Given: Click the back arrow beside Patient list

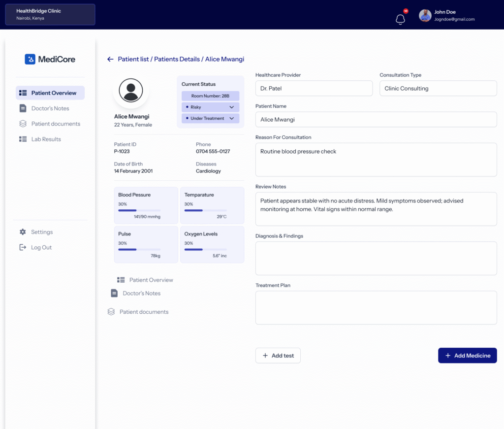Looking at the screenshot, I should [110, 59].
